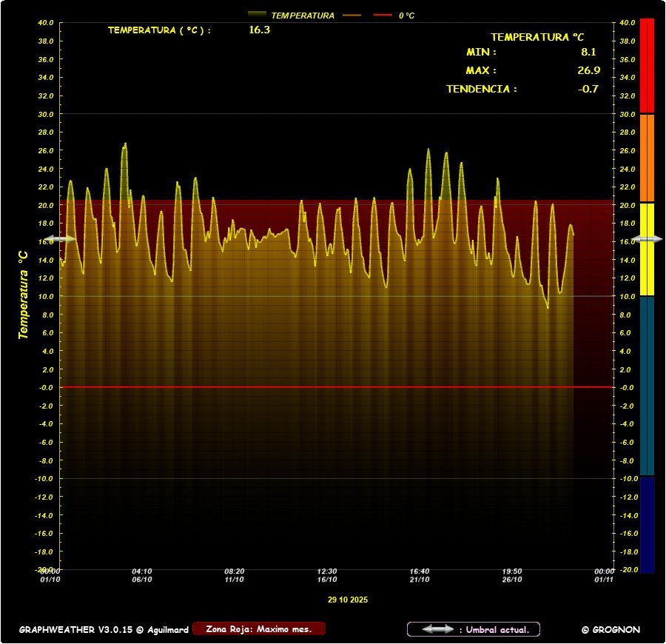
Task: Click the orange segment of the color scale
Action: 647,158
